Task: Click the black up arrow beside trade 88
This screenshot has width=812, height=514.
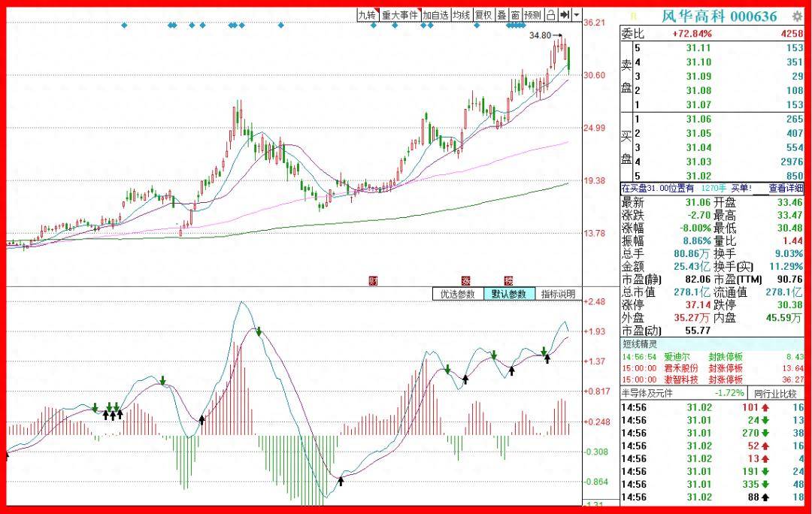Action: [x=765, y=497]
